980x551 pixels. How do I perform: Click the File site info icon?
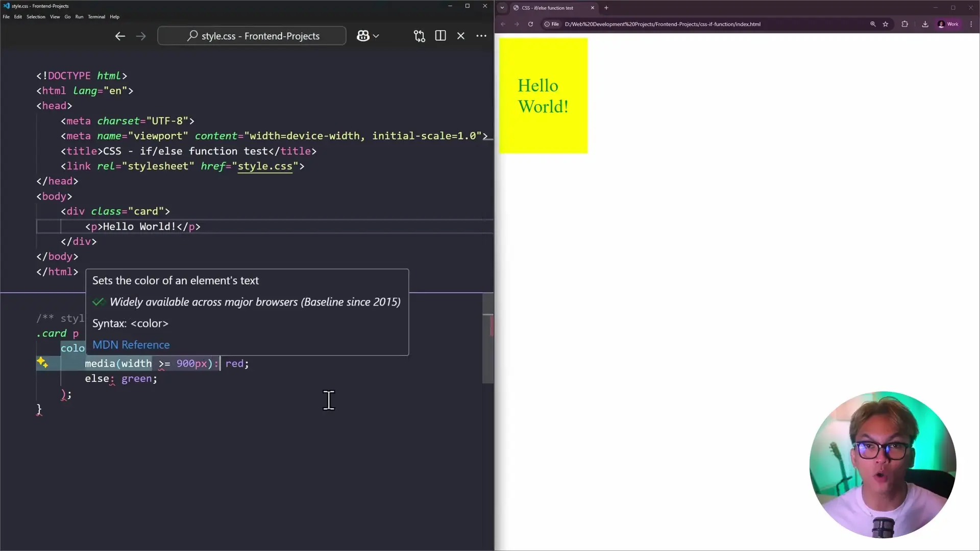[552, 24]
